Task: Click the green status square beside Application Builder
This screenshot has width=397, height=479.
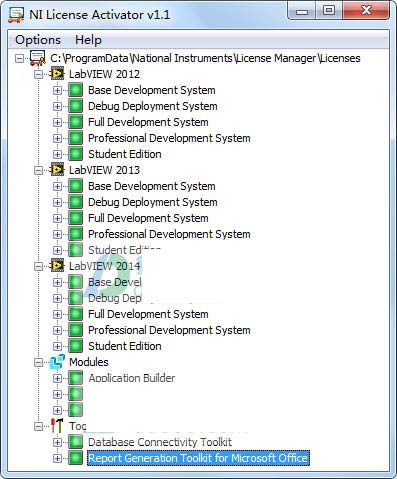Action: coord(76,378)
